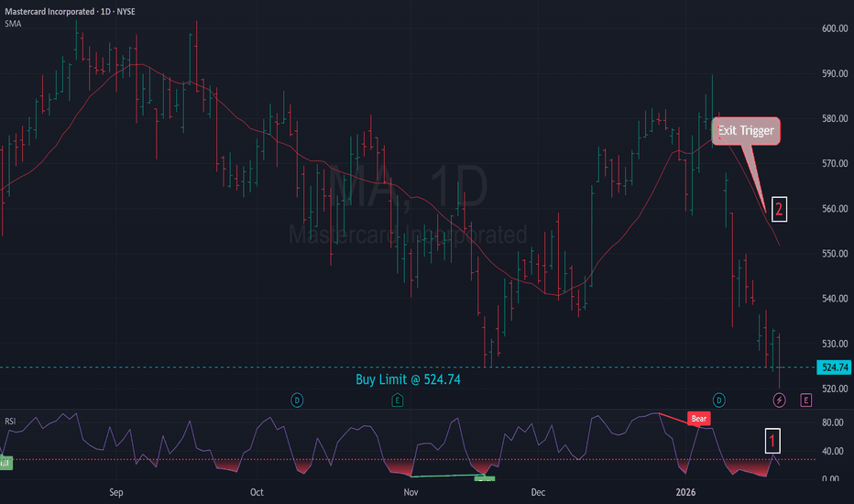Viewport: 854px width, 504px height.
Task: Select the Buy Limit @ 524.74 text
Action: point(408,379)
